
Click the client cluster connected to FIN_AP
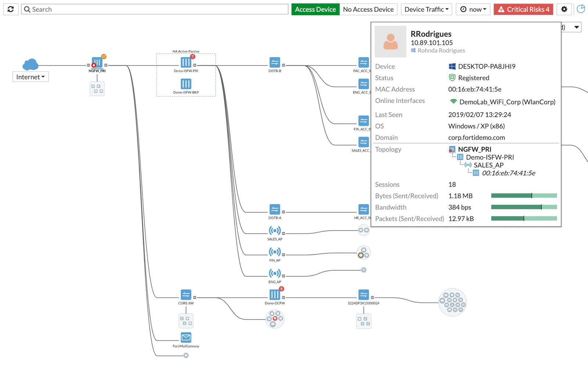(363, 253)
